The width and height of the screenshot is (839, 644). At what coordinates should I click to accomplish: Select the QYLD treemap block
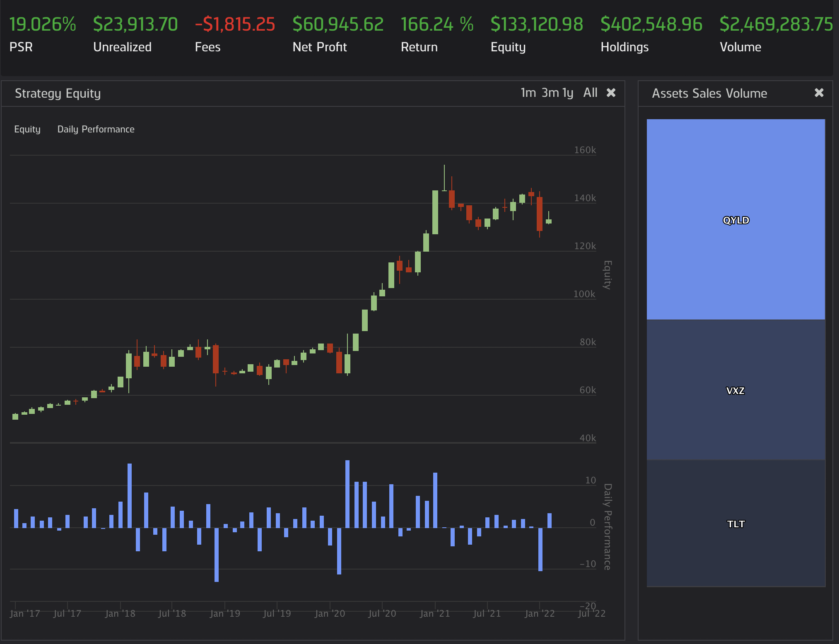pos(735,220)
